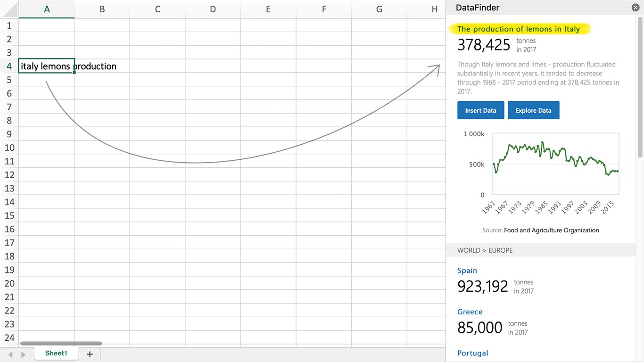644x362 pixels.
Task: Select column E header
Action: [268, 9]
